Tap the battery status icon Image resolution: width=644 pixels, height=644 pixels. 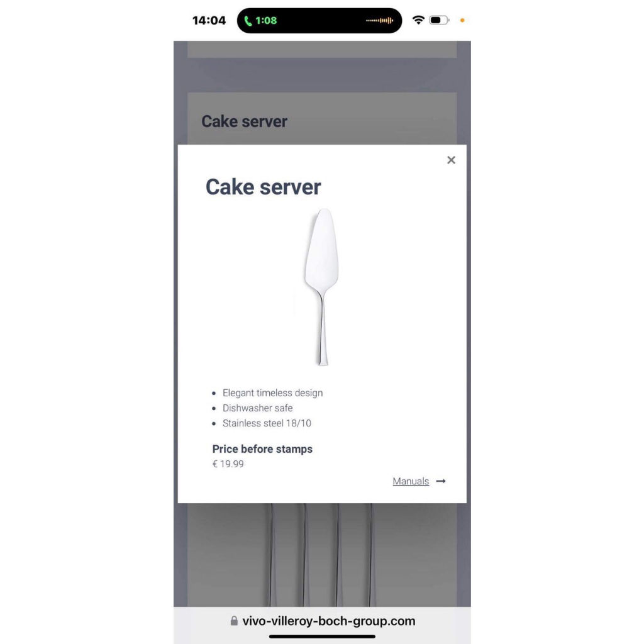(439, 19)
